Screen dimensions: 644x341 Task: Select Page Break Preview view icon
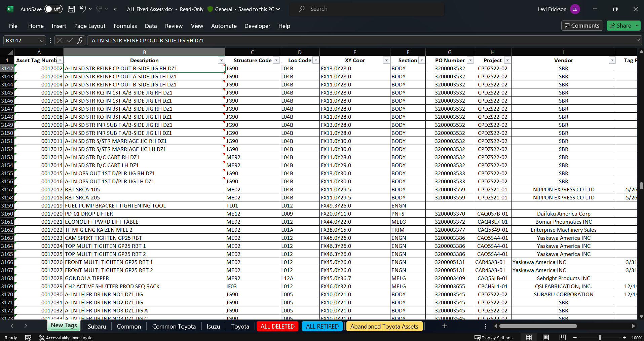click(562, 337)
